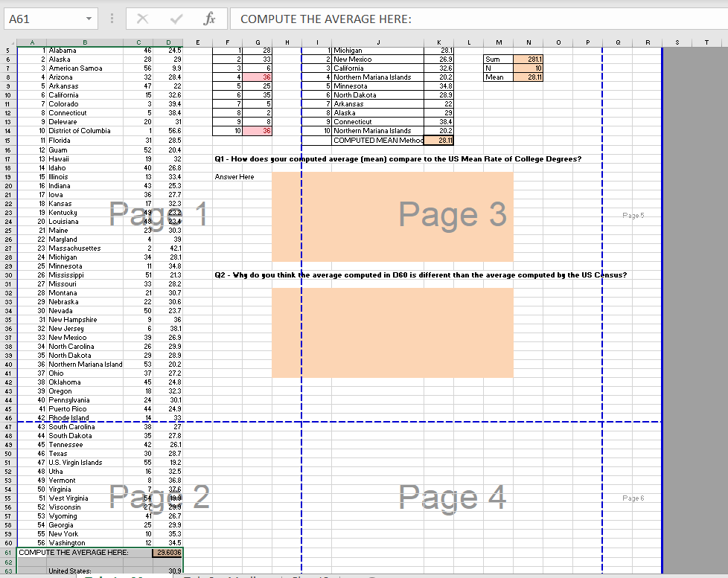
Task: Click the orange answer box under Q2
Action: point(393,333)
